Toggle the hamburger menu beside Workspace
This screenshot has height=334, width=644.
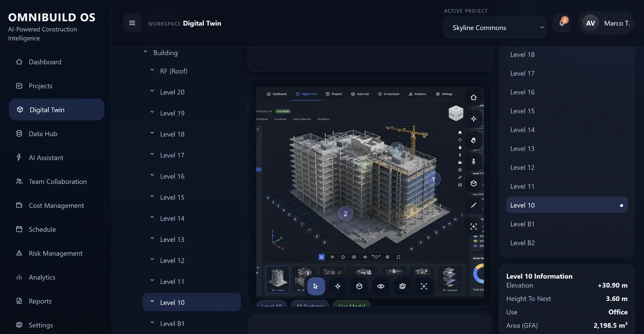point(132,23)
